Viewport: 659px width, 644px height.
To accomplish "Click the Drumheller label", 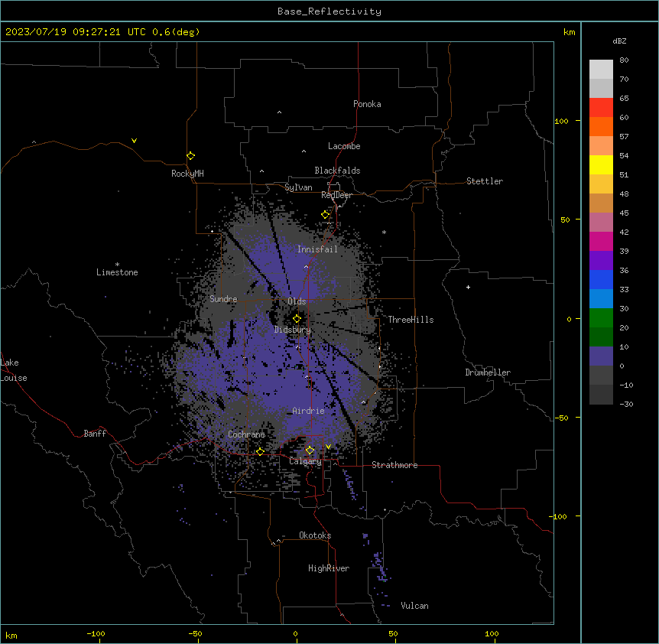I will point(488,372).
